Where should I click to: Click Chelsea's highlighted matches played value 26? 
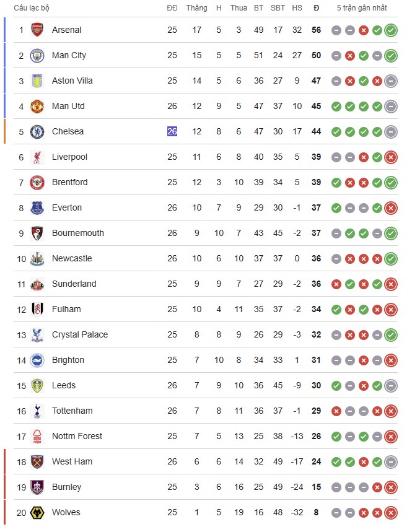(172, 132)
